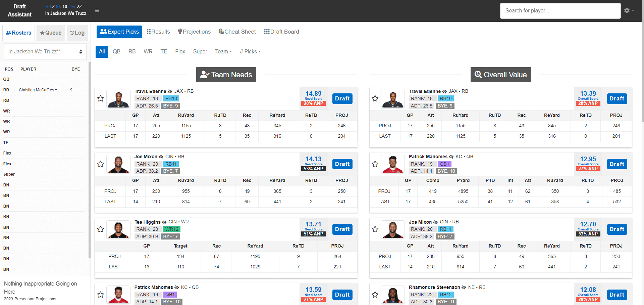Type a name in the player search field

[560, 10]
